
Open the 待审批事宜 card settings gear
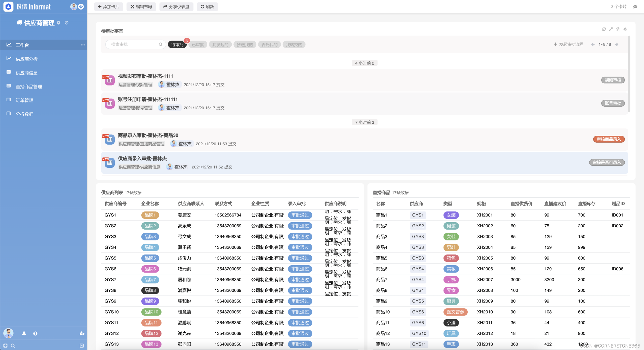(625, 29)
